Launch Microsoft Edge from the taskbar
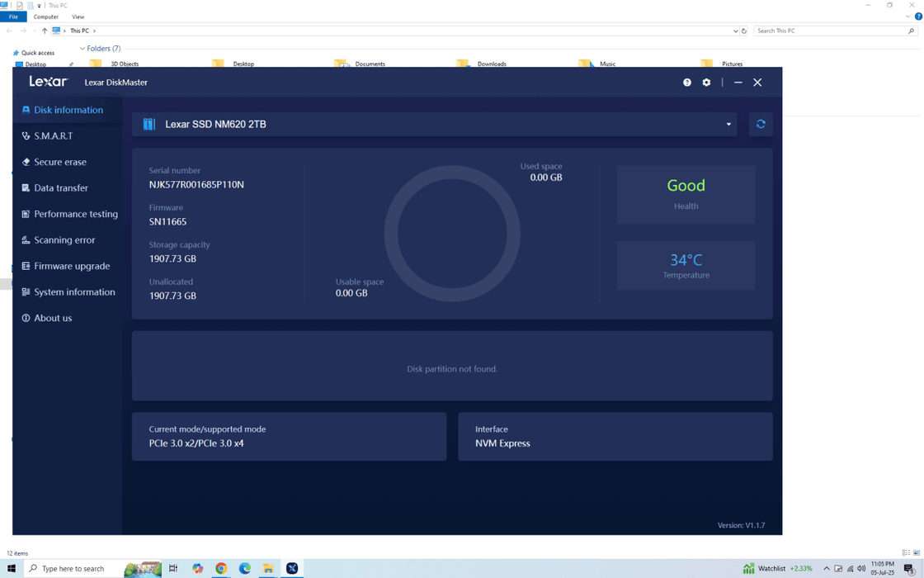Screen dimensions: 924x578 point(245,568)
